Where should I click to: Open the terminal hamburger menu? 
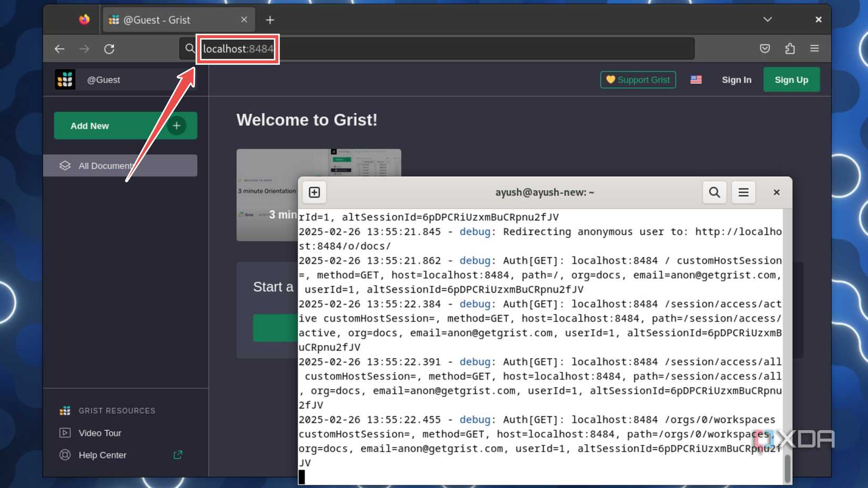743,192
